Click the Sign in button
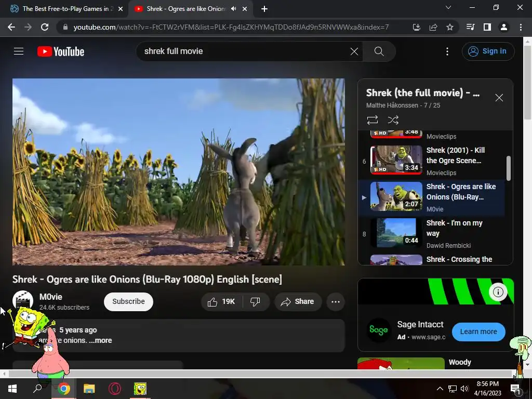 tap(488, 51)
